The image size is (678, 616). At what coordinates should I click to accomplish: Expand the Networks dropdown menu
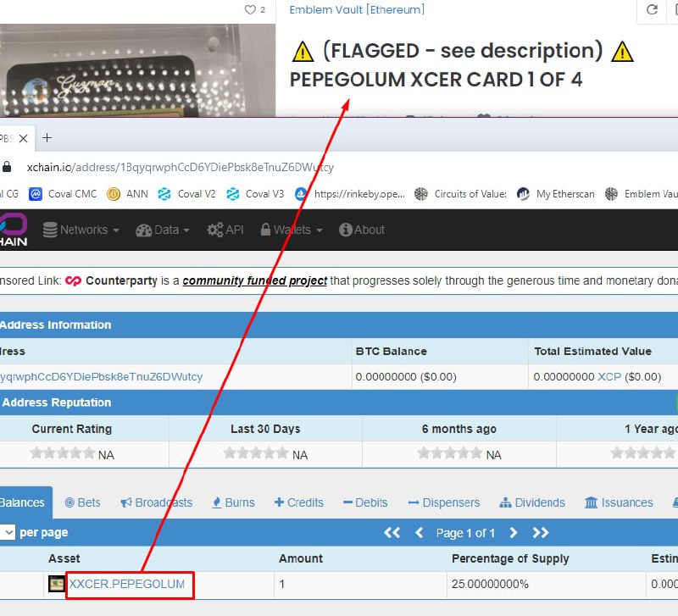click(81, 230)
